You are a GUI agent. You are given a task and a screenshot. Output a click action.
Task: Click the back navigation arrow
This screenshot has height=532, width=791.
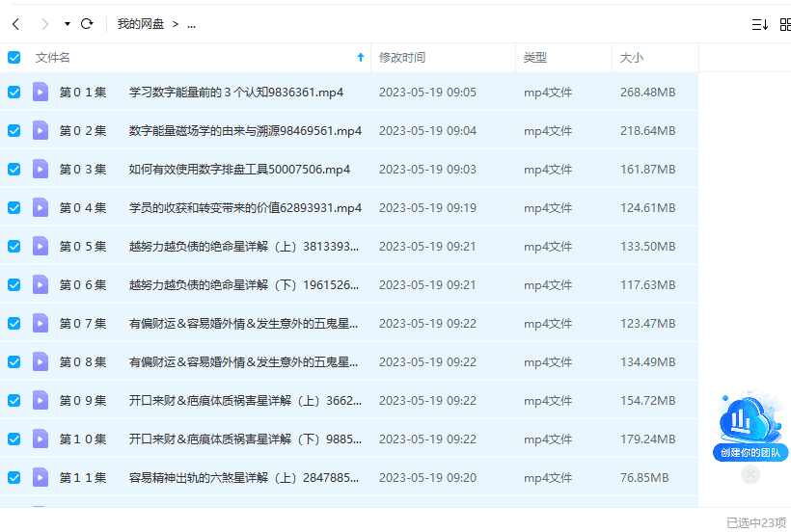[15, 24]
